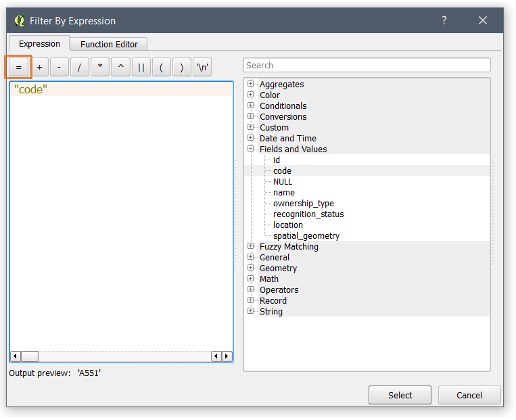Expand the String function group

click(251, 312)
